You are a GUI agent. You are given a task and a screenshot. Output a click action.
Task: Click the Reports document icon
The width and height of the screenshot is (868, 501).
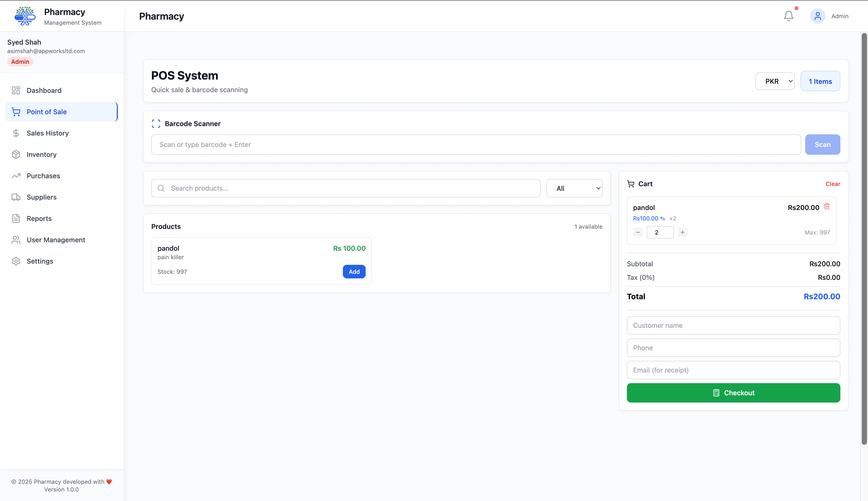pyautogui.click(x=16, y=218)
